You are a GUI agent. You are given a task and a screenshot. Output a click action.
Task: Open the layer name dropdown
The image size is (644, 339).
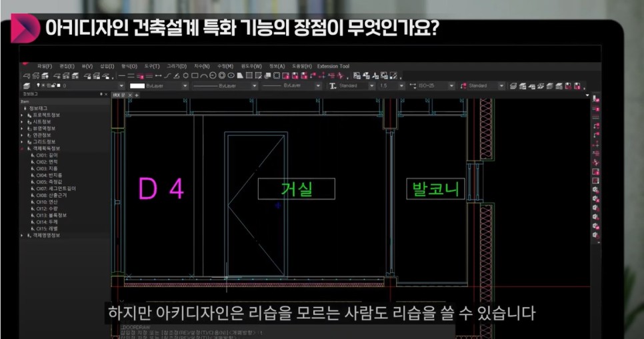121,86
